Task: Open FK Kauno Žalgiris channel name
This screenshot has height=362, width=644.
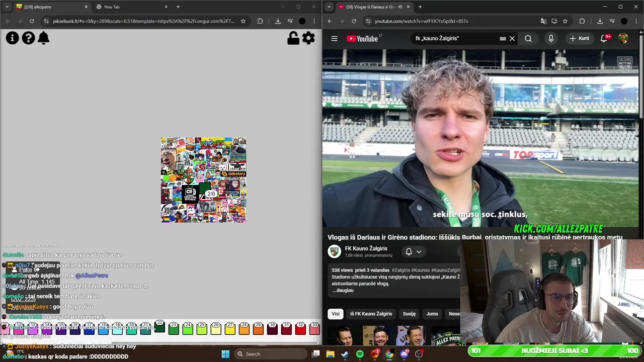Action: click(366, 248)
